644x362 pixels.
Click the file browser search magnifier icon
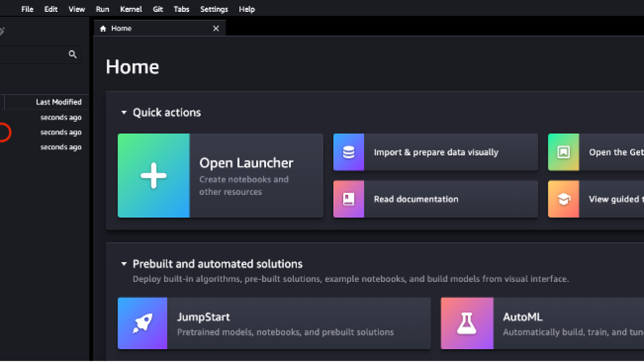coord(73,54)
